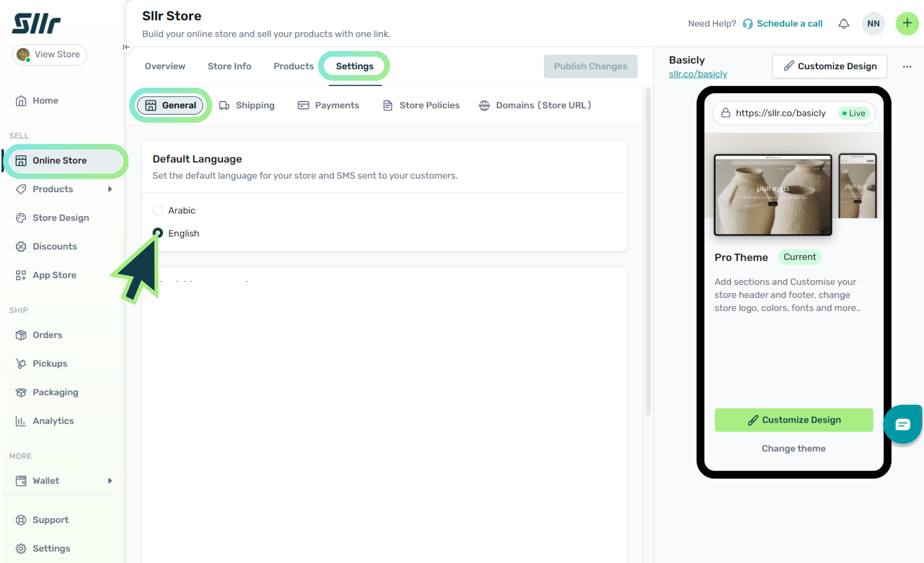The image size is (924, 563).
Task: Click the NN profile avatar
Action: [873, 24]
